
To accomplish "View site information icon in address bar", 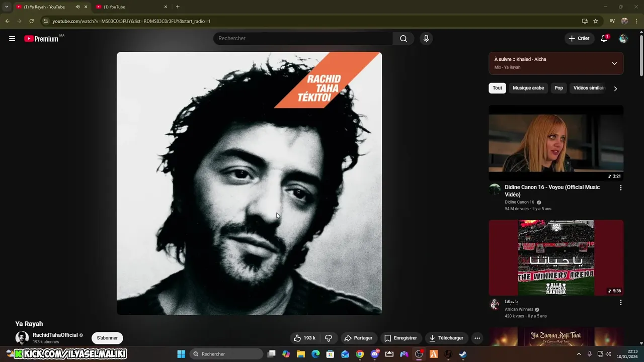I will [46, 21].
